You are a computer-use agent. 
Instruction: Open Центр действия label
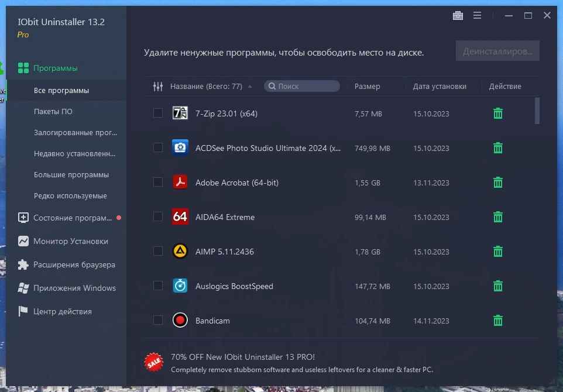point(63,311)
